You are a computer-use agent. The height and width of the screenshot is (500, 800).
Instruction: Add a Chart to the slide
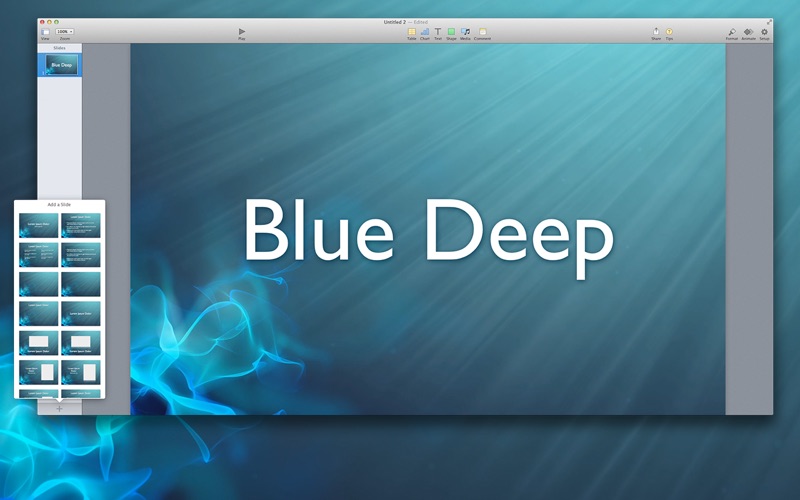[x=424, y=32]
